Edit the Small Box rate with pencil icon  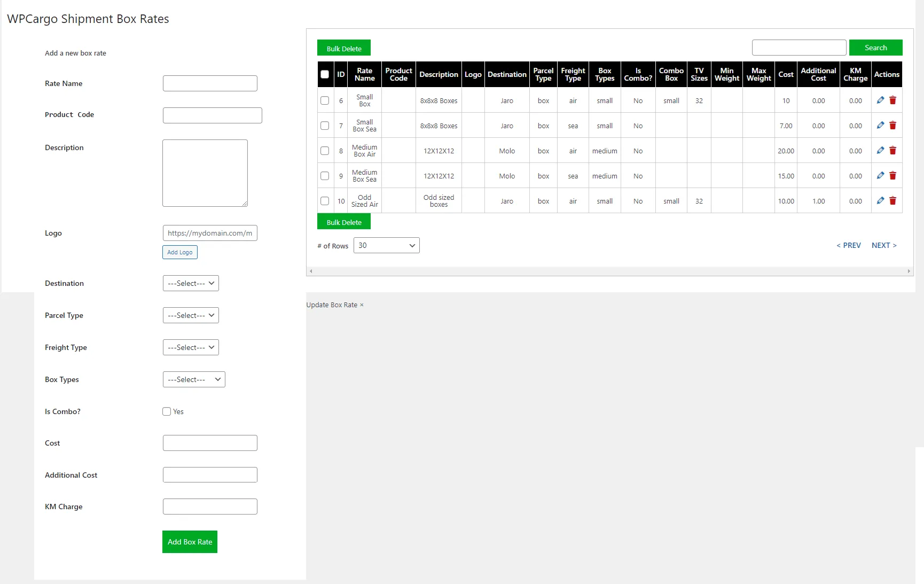coord(880,100)
